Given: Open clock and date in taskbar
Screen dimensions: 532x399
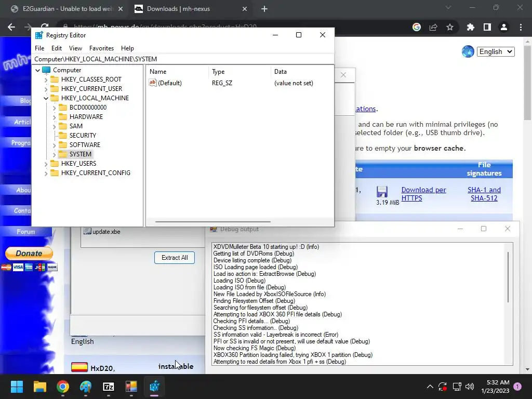Looking at the screenshot, I should [495, 387].
